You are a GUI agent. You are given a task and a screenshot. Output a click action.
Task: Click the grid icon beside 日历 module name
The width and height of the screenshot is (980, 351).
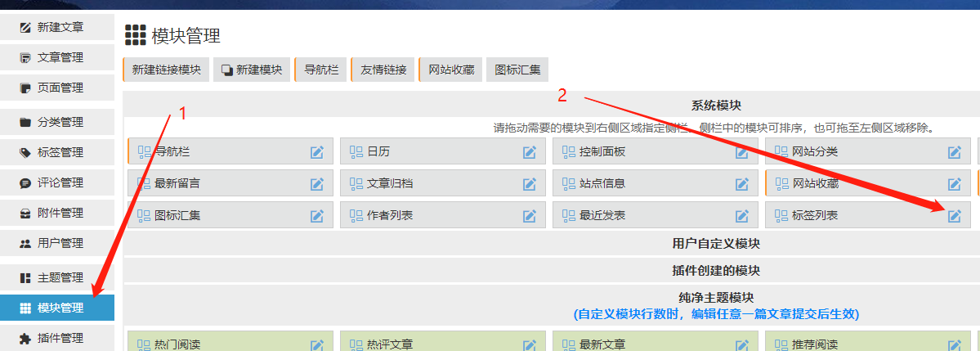pyautogui.click(x=356, y=151)
